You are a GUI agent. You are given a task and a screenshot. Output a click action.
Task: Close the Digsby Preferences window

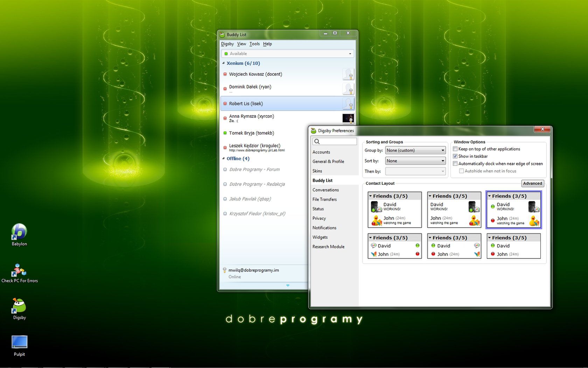point(542,129)
